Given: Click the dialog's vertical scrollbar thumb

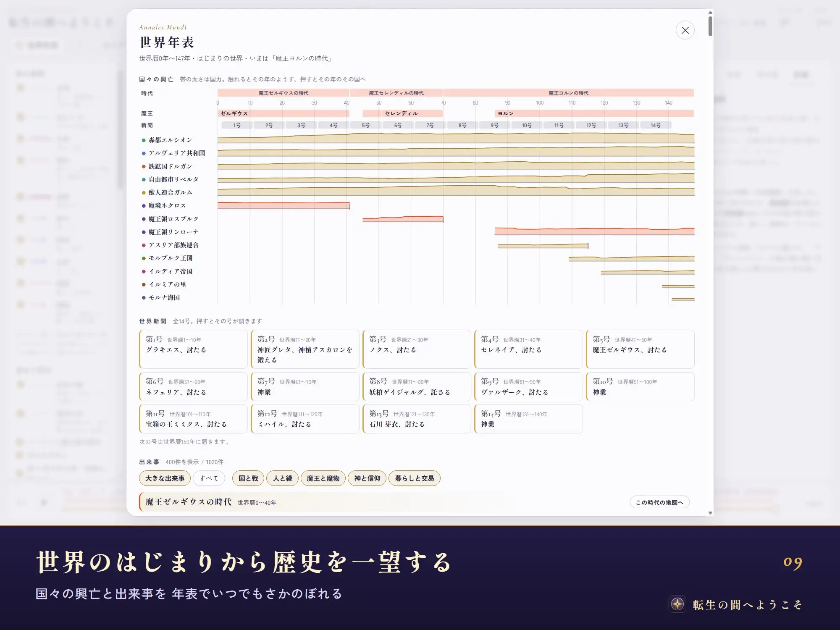Looking at the screenshot, I should point(710,26).
